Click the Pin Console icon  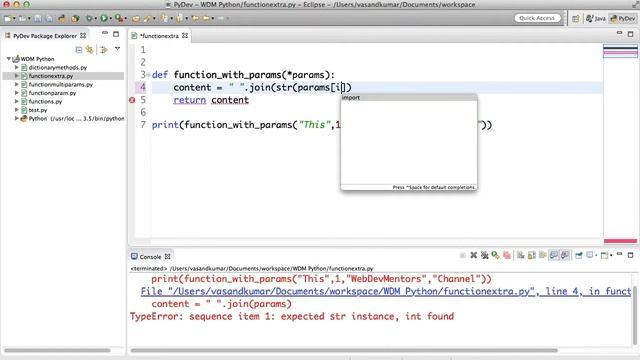pos(579,256)
